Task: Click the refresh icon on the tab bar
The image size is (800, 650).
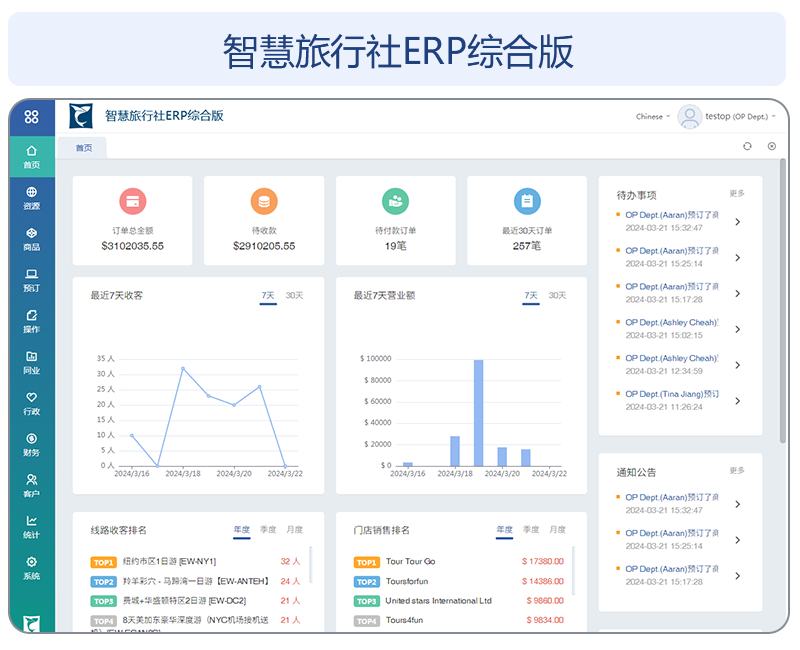Action: click(x=747, y=146)
